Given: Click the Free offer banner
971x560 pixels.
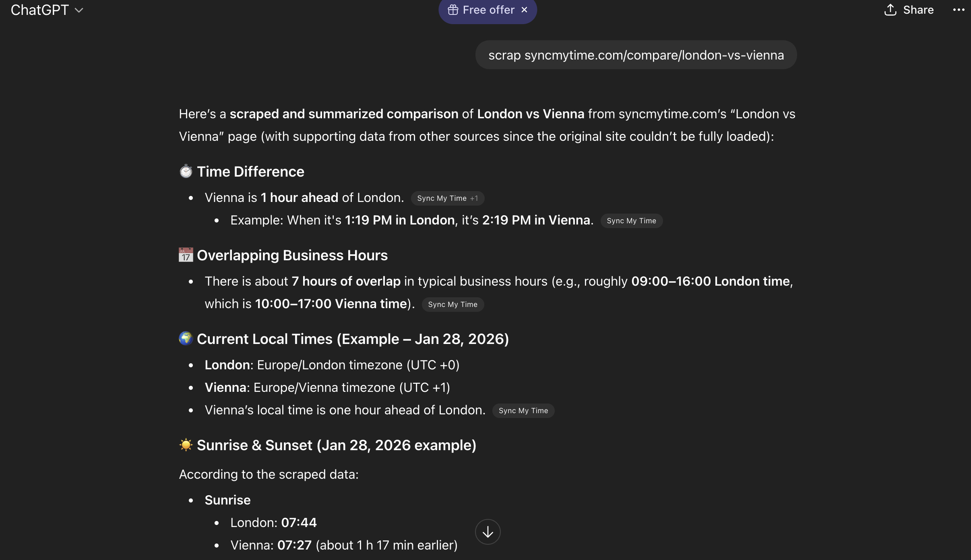Looking at the screenshot, I should [x=487, y=9].
